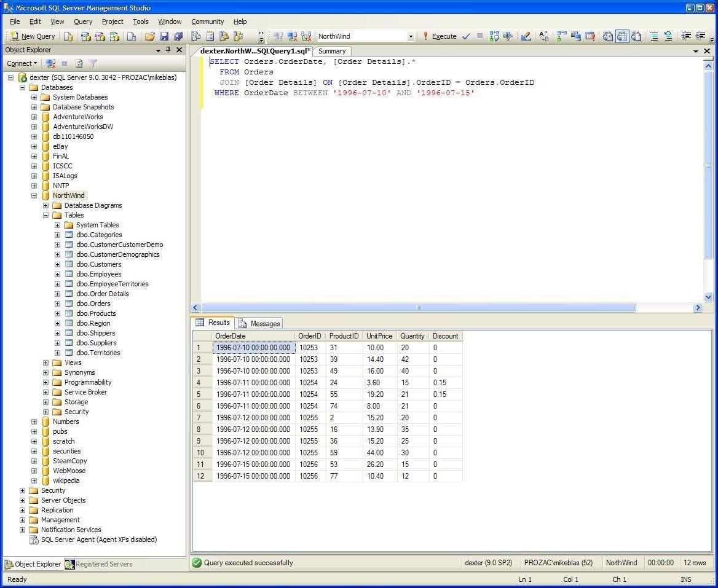This screenshot has width=718, height=588.
Task: Click the Database Engine Query icon
Action: pos(68,36)
